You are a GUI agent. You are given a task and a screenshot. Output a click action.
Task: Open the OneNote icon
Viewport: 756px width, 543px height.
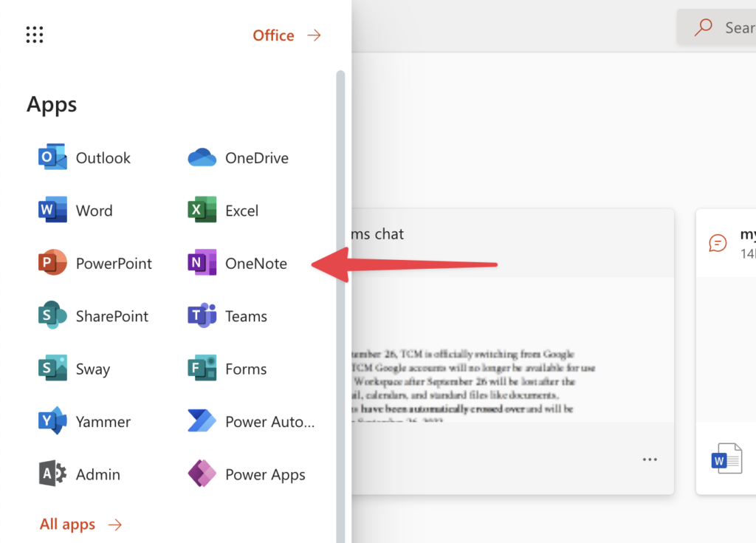pos(202,262)
